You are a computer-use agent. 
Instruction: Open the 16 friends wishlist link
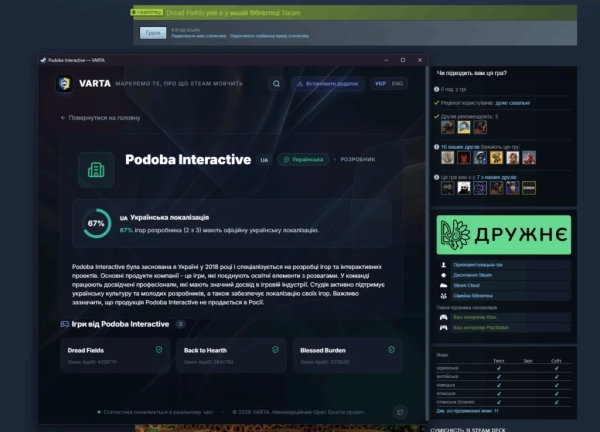tap(460, 147)
